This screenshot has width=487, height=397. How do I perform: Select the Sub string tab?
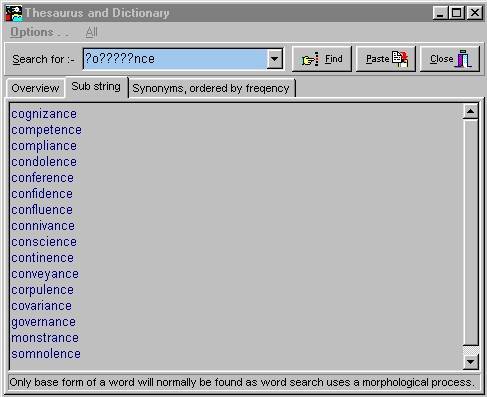click(x=96, y=87)
